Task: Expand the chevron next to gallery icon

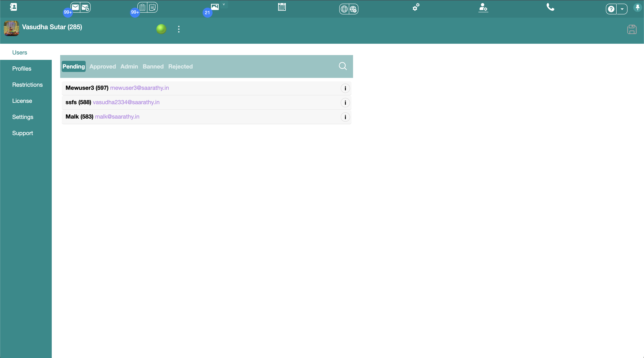Action: pyautogui.click(x=224, y=4)
